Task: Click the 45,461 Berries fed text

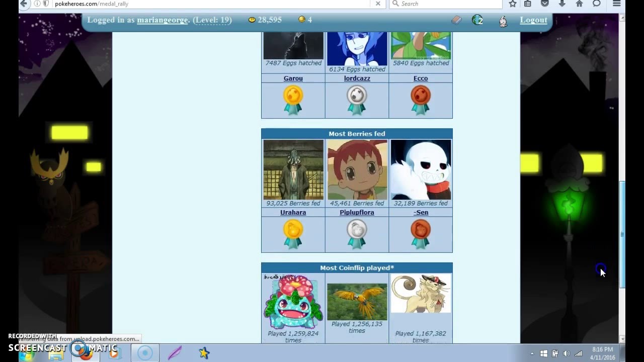Action: (x=357, y=204)
